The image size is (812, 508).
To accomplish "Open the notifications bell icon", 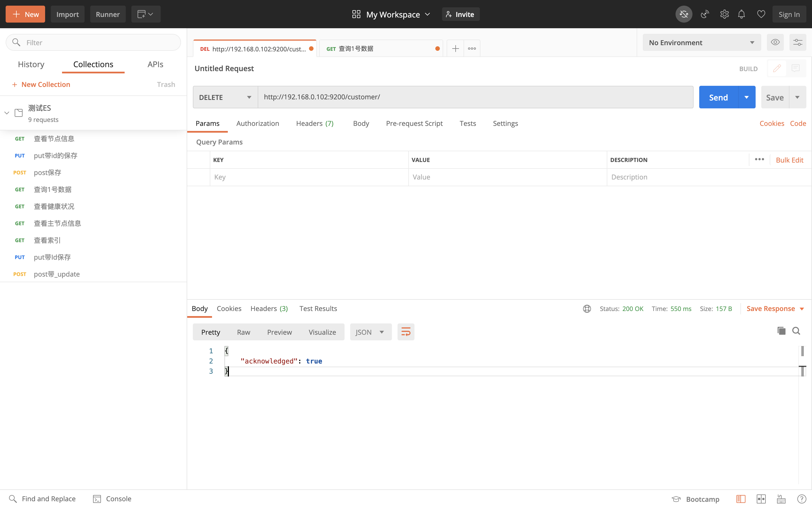I will [742, 14].
